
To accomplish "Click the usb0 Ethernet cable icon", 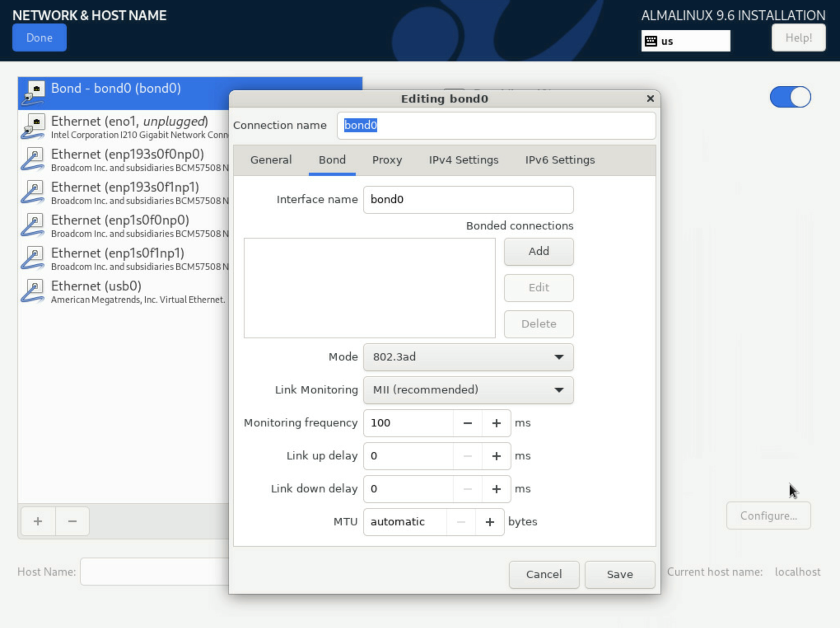I will [x=33, y=291].
